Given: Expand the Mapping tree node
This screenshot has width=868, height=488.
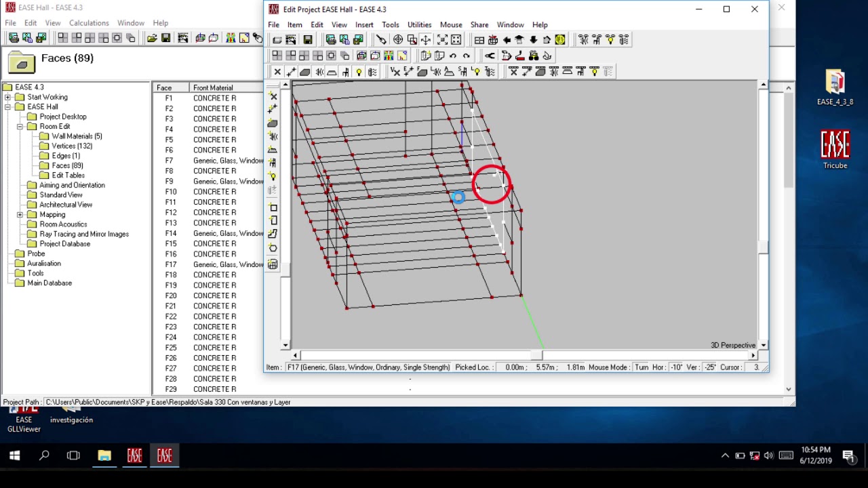Looking at the screenshot, I should tap(20, 215).
